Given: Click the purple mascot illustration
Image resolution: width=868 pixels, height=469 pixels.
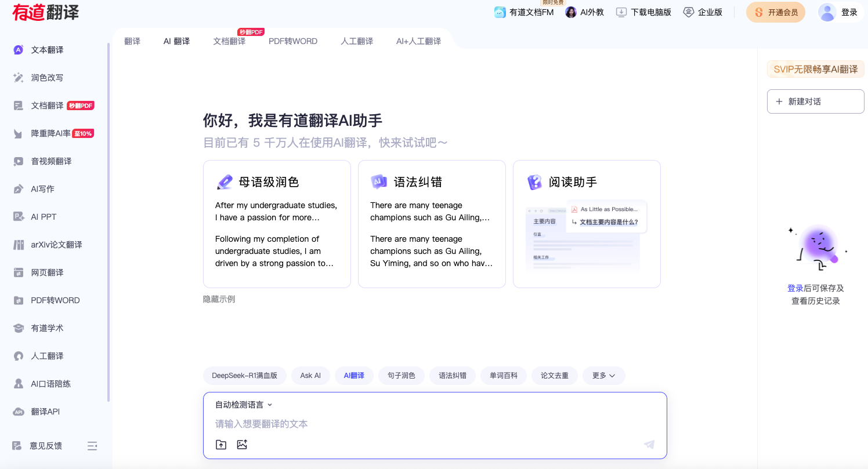Looking at the screenshot, I should 818,248.
